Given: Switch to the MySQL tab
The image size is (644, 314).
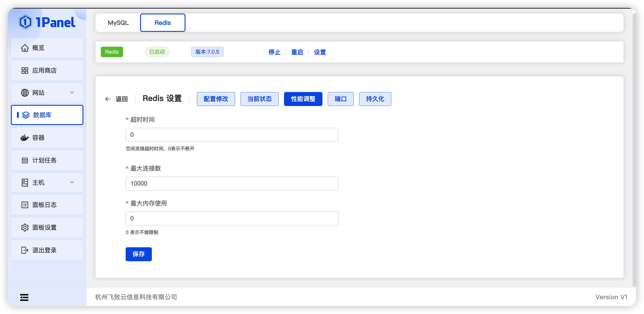Looking at the screenshot, I should [118, 23].
